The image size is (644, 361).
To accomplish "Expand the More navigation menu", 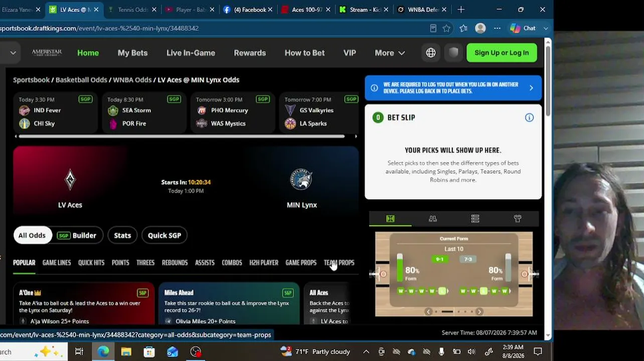I will coord(390,53).
